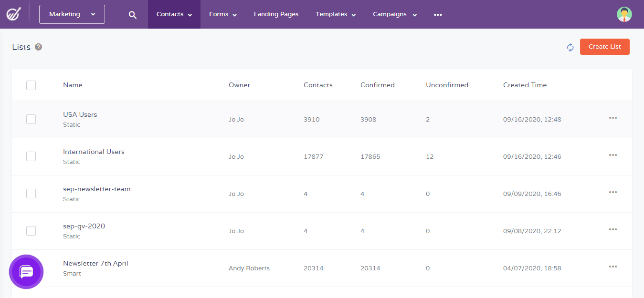Open the row actions menu for USA Users
This screenshot has width=644, height=298.
[x=612, y=118]
